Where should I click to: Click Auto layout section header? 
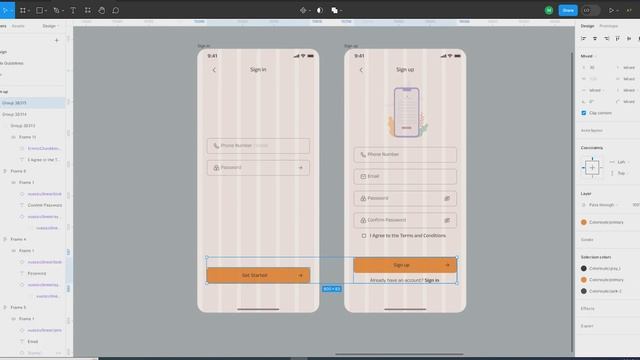tap(591, 131)
